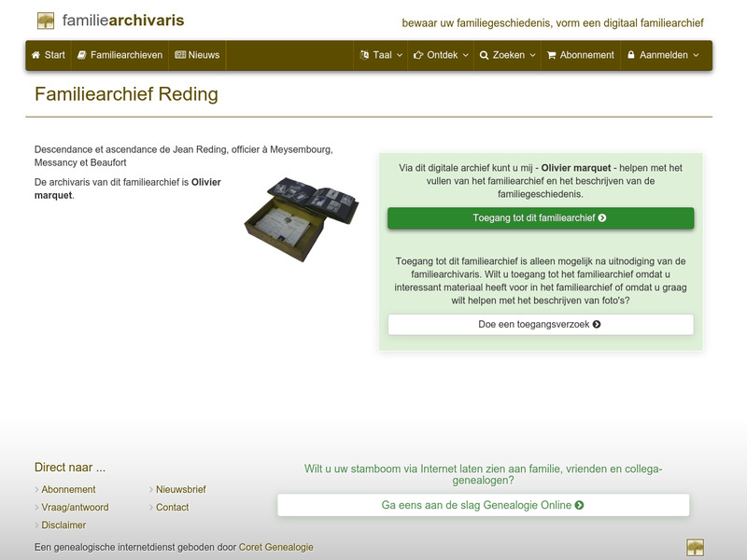
Task: Click the Toegang tot dit familiearchief button
Action: click(x=539, y=217)
